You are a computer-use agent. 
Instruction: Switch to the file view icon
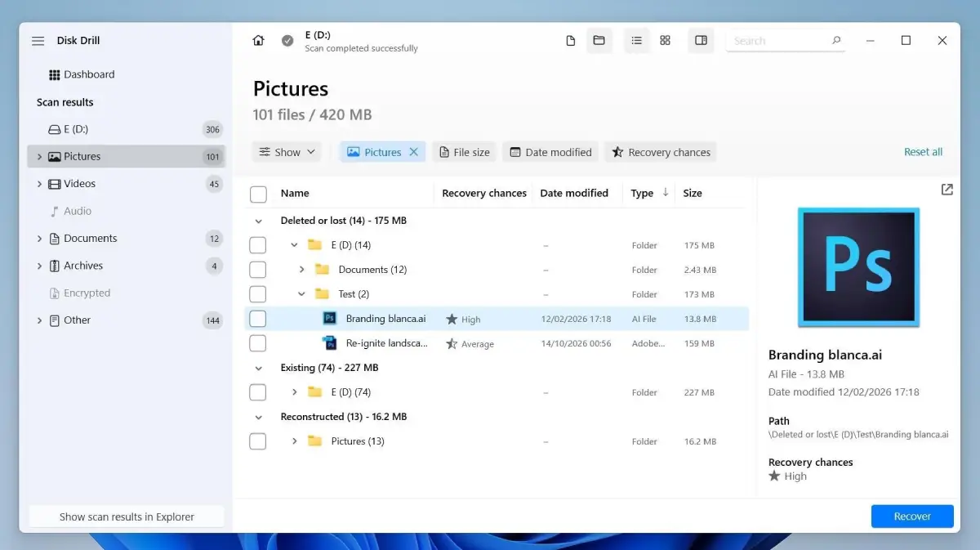click(x=571, y=41)
